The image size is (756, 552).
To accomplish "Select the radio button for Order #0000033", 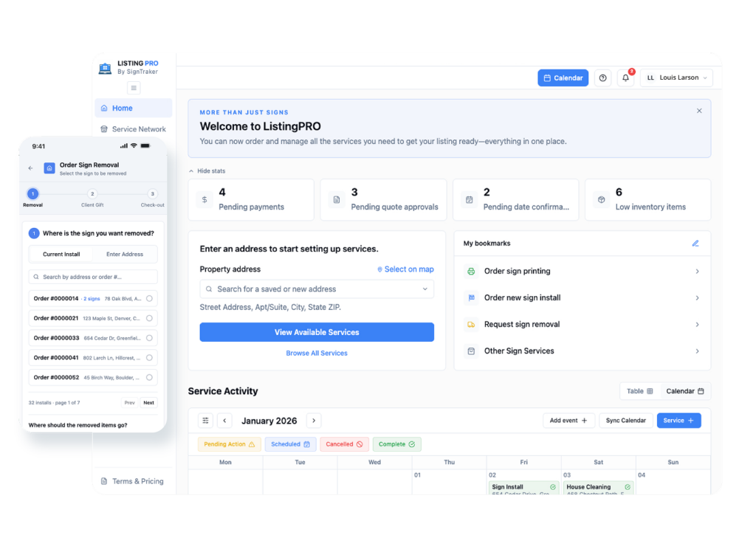I will tap(149, 339).
